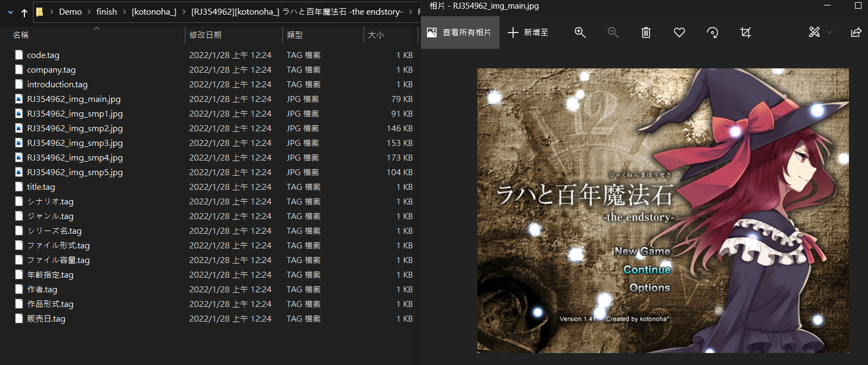Select the 作者.tag file
The height and width of the screenshot is (365, 868).
click(42, 289)
